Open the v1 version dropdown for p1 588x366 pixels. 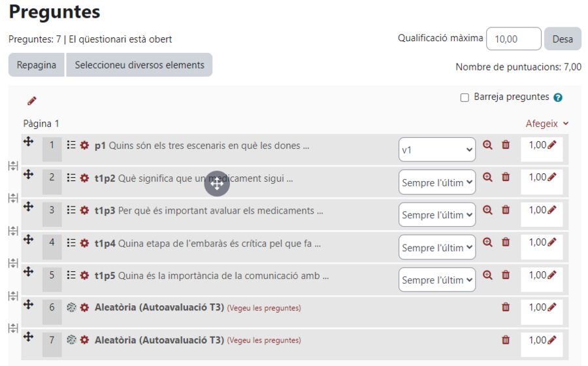[x=437, y=150]
